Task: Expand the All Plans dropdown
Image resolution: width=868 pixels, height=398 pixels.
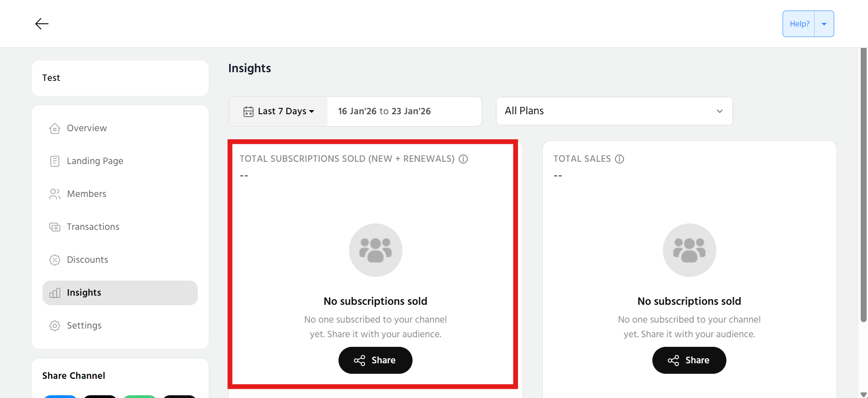Action: 614,111
